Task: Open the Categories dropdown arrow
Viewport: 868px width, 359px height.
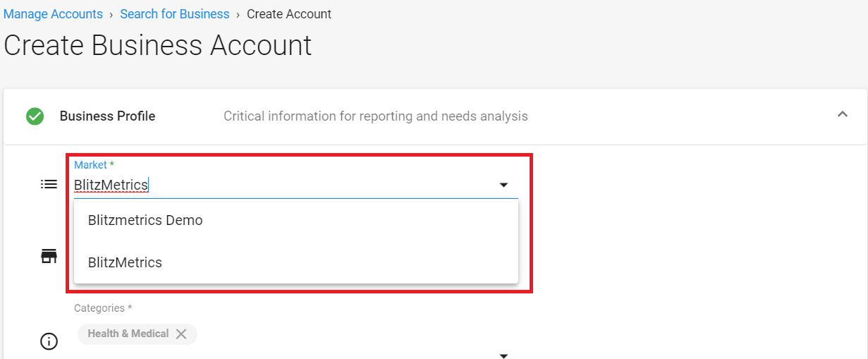Action: 503,355
